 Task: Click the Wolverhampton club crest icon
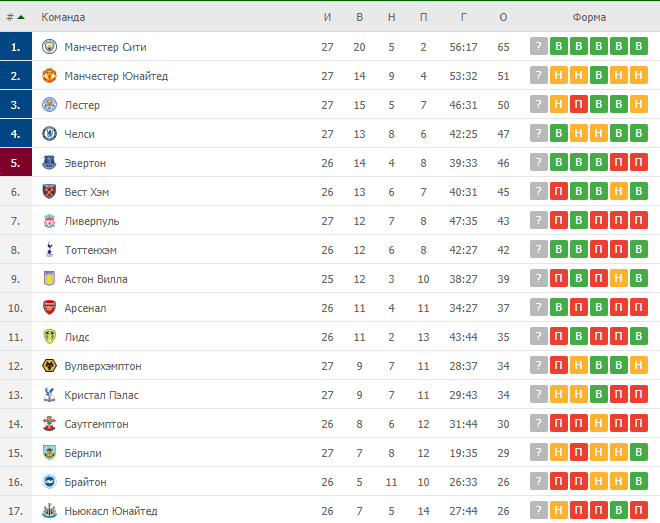(50, 366)
